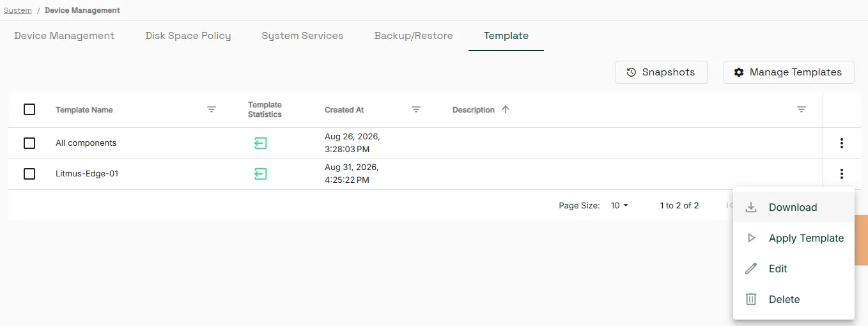The height and width of the screenshot is (326, 868).
Task: Choose Edit from the context menu
Action: tap(794, 268)
